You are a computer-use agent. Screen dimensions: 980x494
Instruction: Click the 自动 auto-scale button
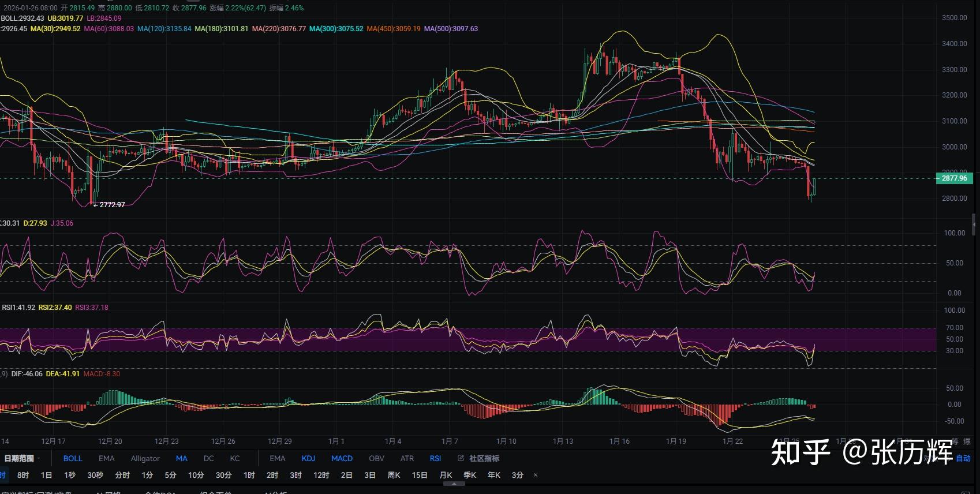[x=963, y=458]
